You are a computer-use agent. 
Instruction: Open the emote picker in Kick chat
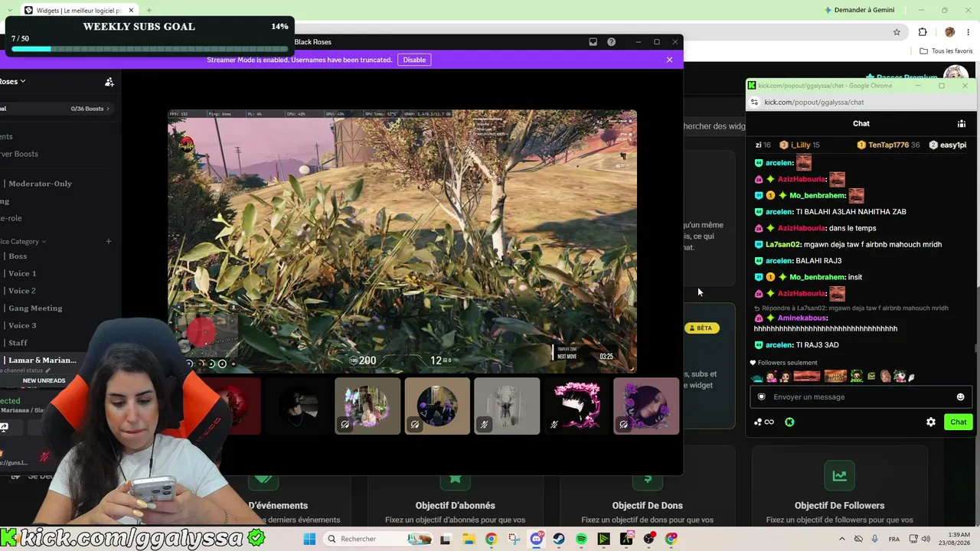(960, 396)
